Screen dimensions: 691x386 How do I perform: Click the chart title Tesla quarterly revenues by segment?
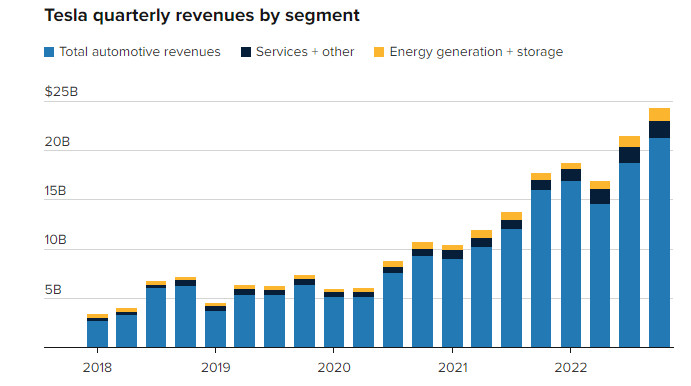tap(202, 15)
